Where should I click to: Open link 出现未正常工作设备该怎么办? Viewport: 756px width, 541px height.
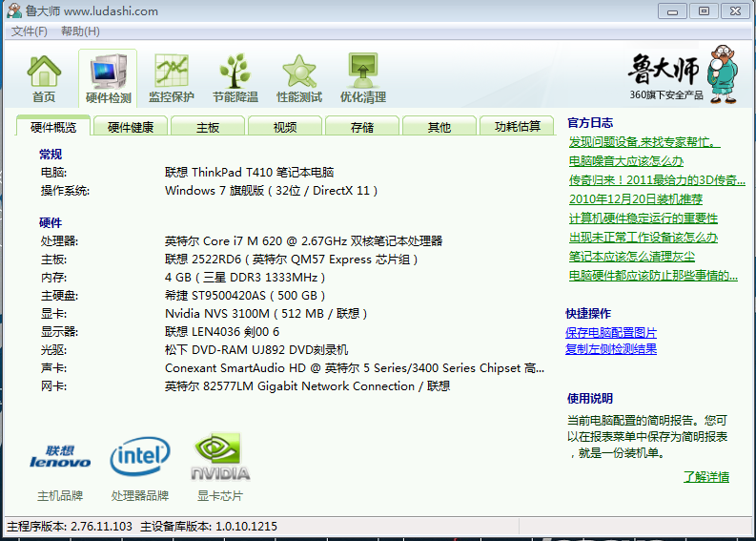pyautogui.click(x=644, y=238)
